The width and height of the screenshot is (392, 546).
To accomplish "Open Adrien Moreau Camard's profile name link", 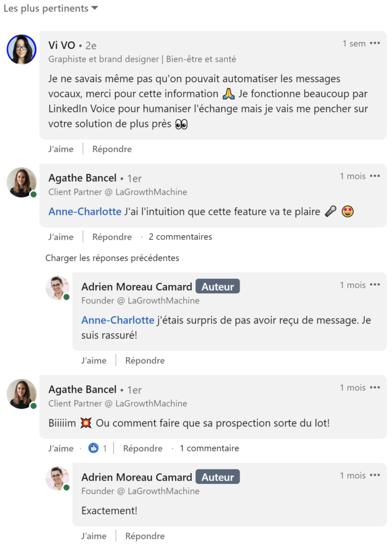I will [x=136, y=287].
